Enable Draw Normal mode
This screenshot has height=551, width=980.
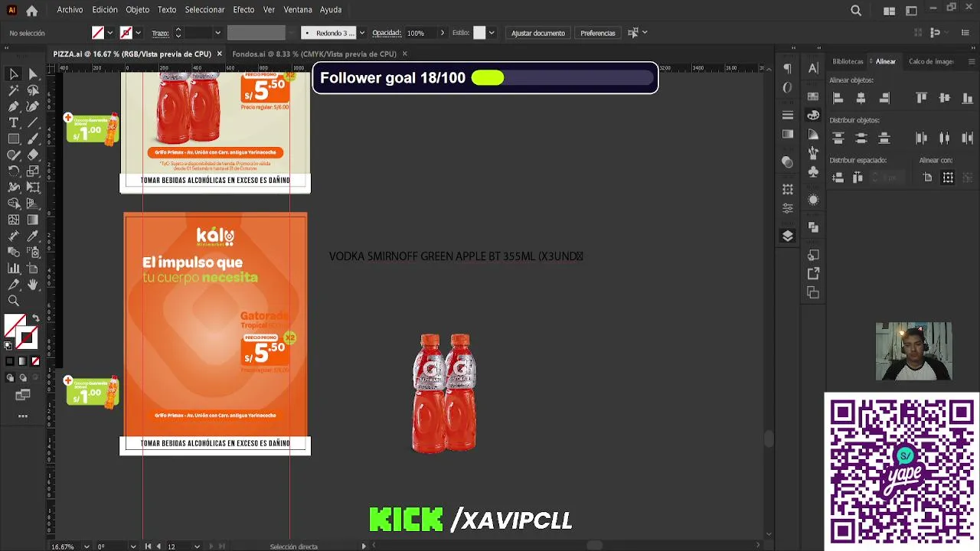click(x=9, y=377)
